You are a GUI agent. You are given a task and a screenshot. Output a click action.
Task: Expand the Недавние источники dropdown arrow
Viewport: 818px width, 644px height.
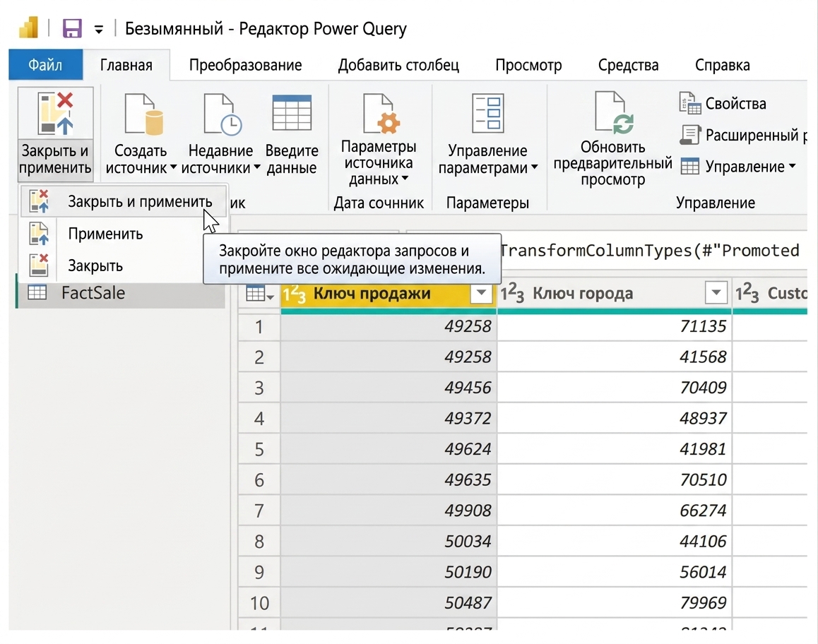(256, 168)
